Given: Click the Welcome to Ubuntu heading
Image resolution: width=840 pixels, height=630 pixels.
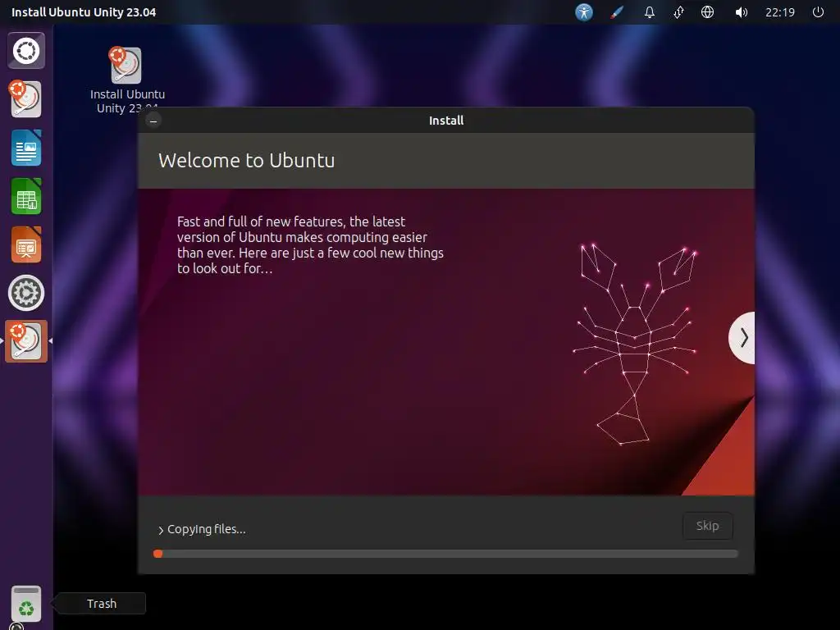Looking at the screenshot, I should tap(246, 160).
